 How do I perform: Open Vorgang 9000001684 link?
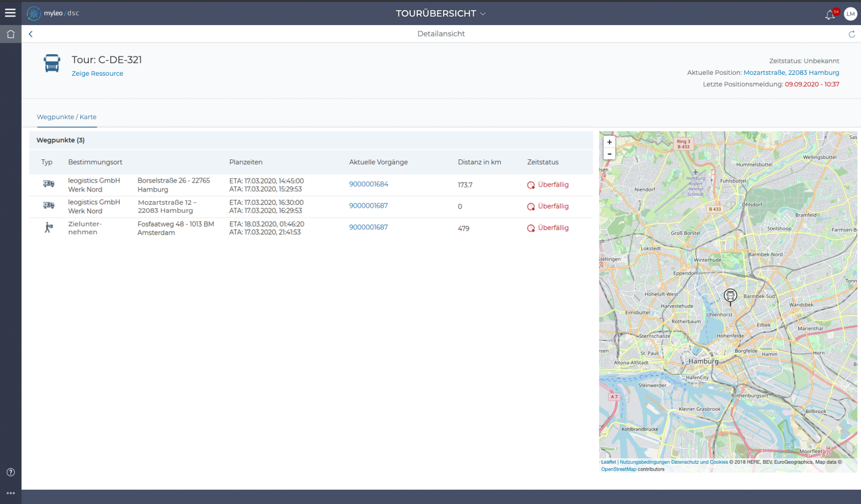pyautogui.click(x=368, y=184)
